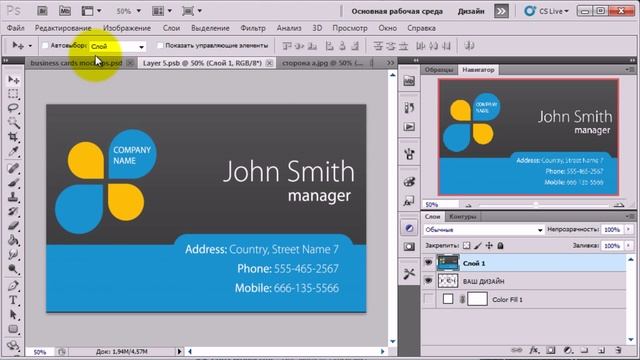Toggle lock image pixels brush icon

click(x=478, y=246)
